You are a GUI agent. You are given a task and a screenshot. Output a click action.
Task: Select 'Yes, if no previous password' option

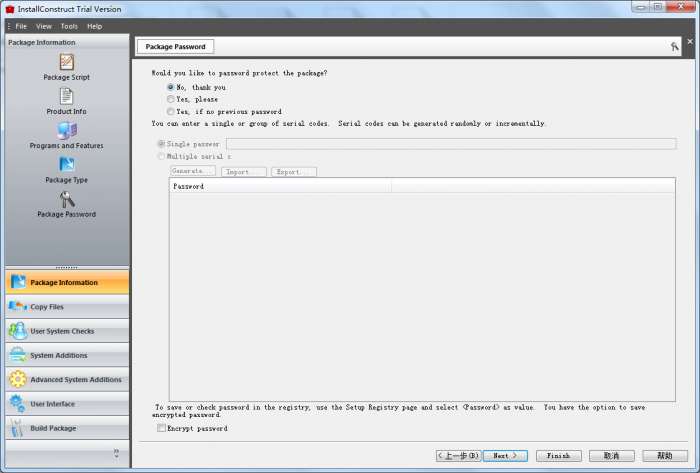point(170,111)
